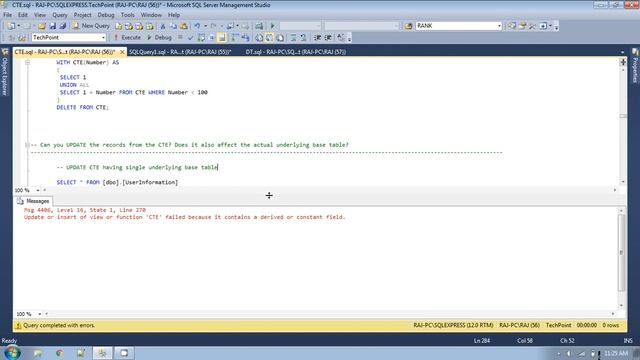The image size is (640, 360).
Task: Open the File menu
Action: [7, 15]
